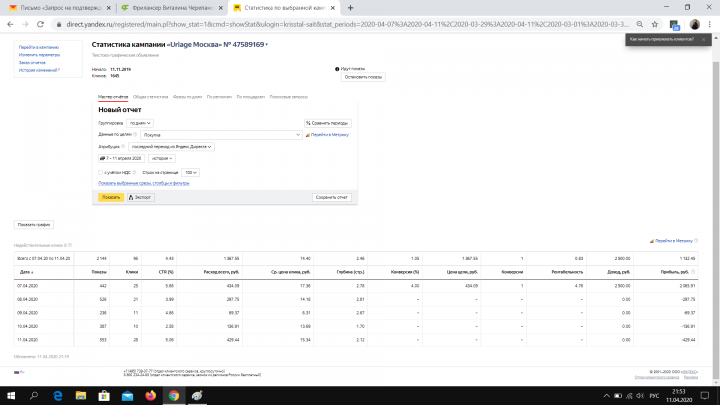This screenshot has height=405, width=720.
Task: Open 'Перейти в кампанию' sidebar link
Action: tap(39, 47)
